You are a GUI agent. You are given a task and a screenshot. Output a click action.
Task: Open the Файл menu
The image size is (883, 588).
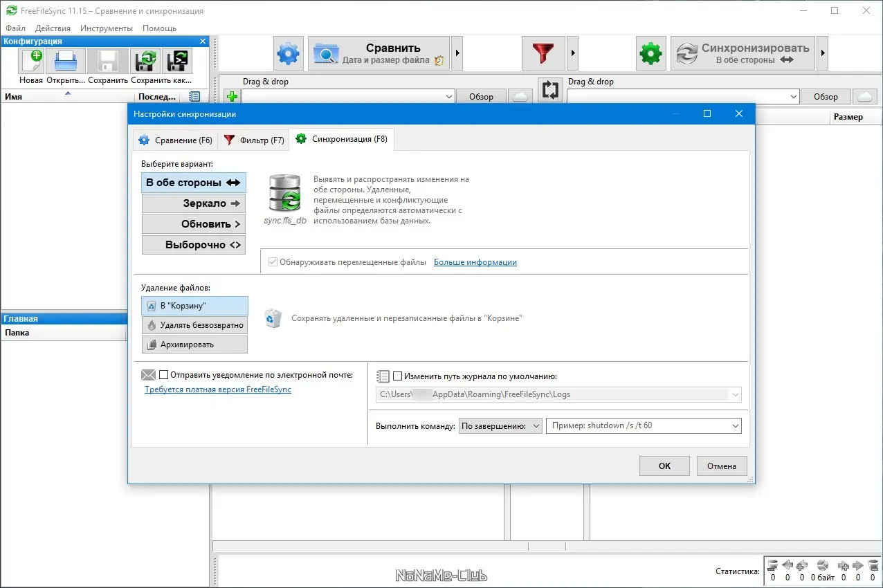(15, 28)
